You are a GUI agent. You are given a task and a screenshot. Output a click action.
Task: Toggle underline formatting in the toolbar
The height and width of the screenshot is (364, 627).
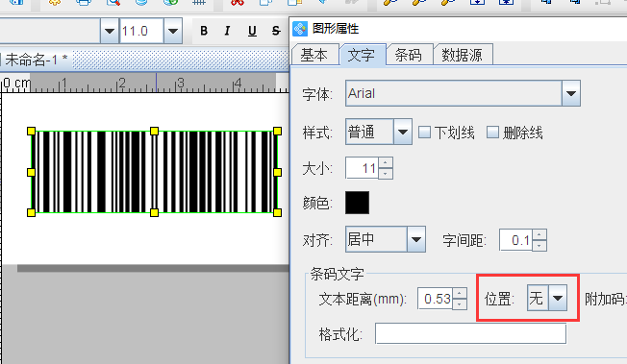pos(252,31)
